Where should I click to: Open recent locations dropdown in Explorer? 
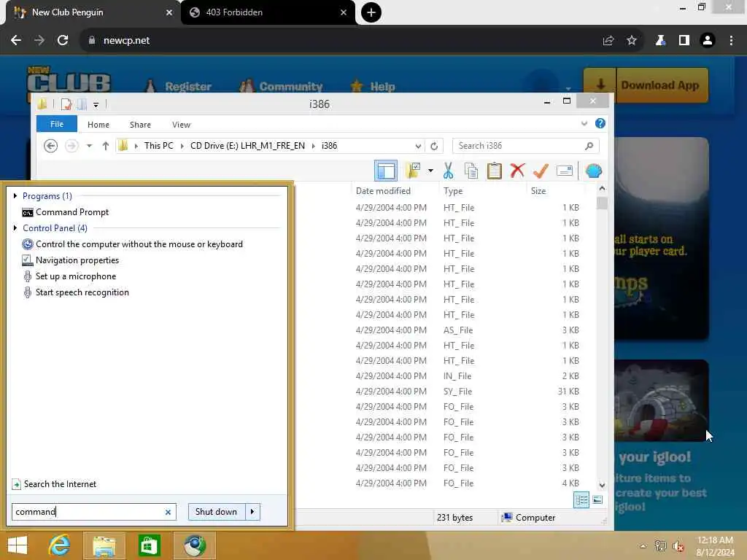[89, 146]
